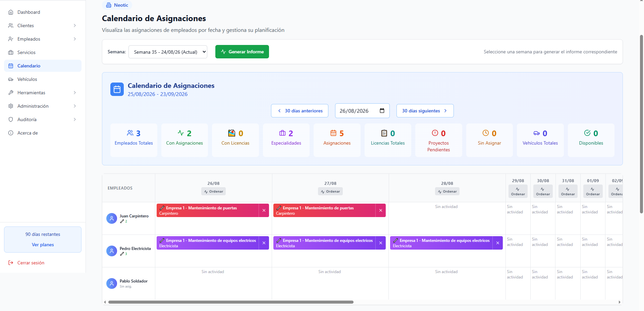Click the Asignaciones stat card showing 5

pos(337,140)
